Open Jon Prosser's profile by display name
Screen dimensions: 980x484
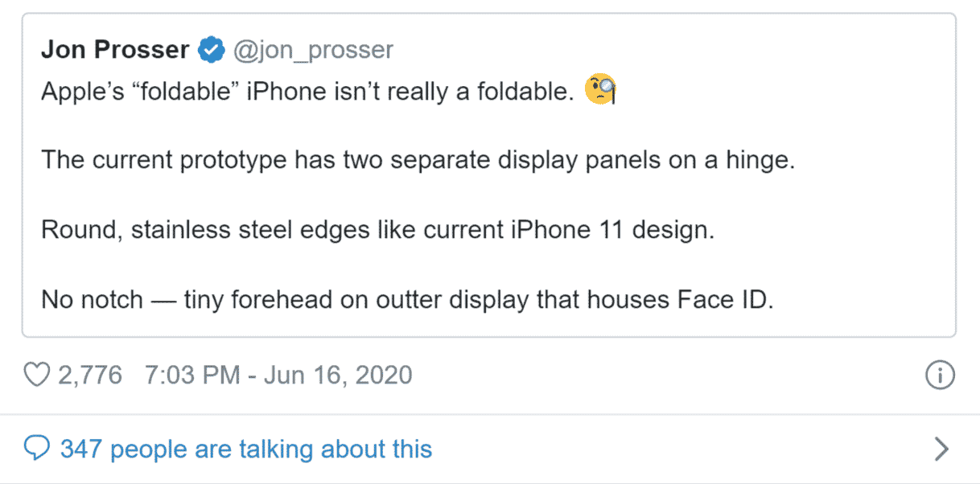point(115,50)
